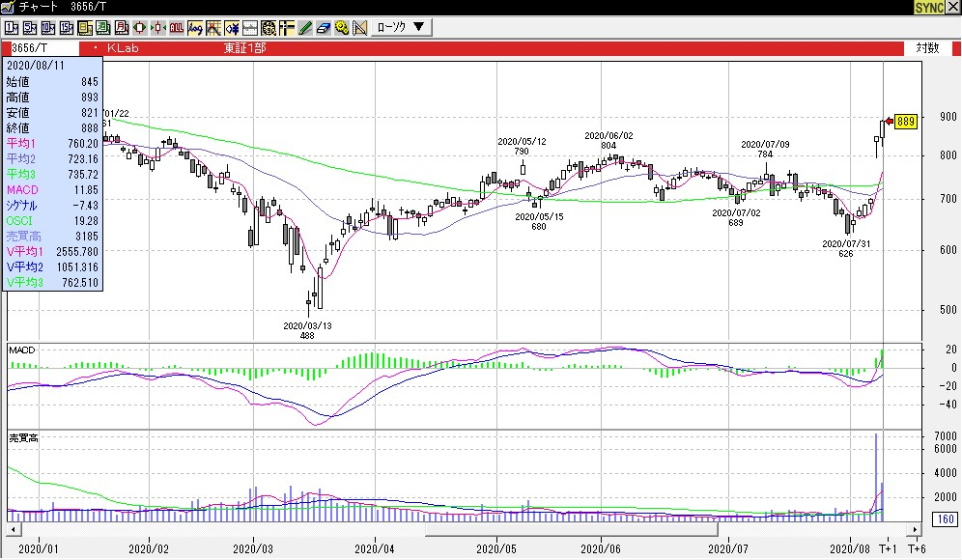Switch to the 5-minute chart interval

tap(29, 27)
